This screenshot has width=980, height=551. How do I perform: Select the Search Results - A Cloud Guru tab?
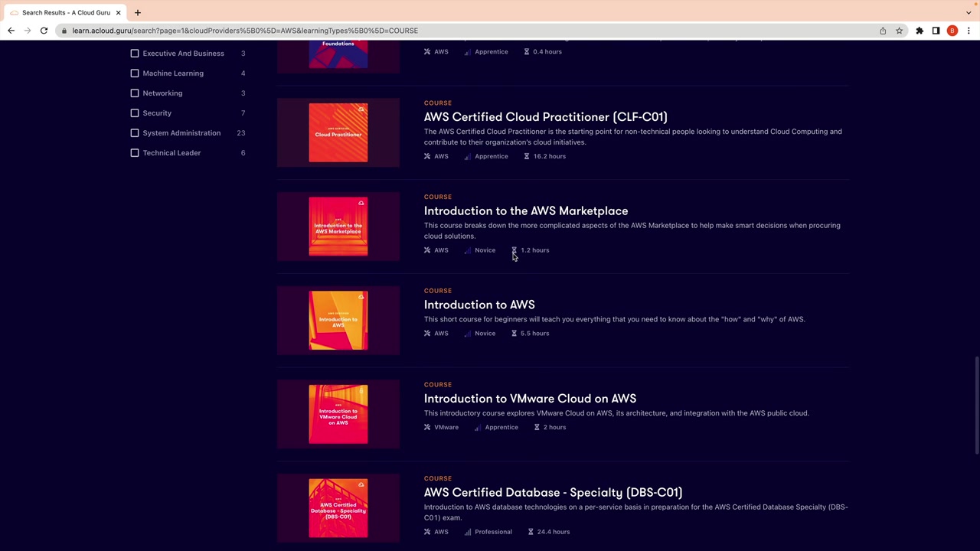point(65,12)
